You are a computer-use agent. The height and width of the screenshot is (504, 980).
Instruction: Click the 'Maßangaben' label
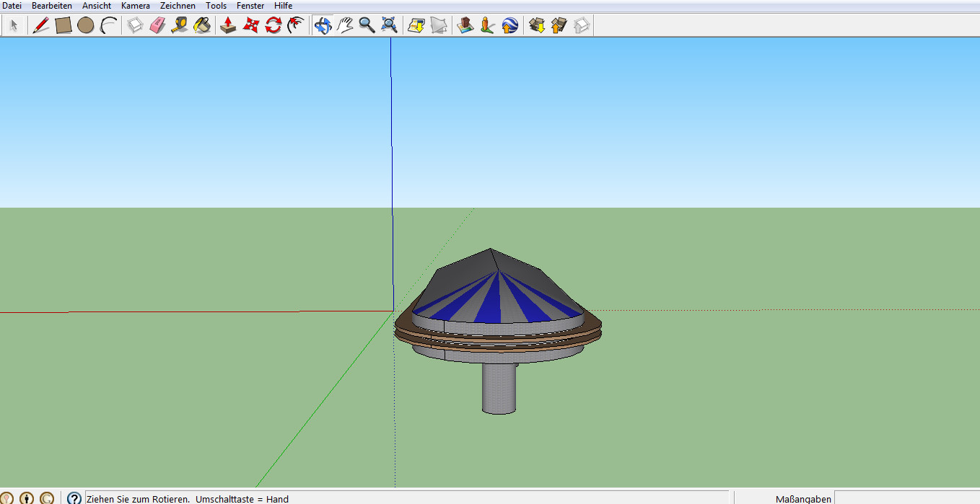(803, 499)
